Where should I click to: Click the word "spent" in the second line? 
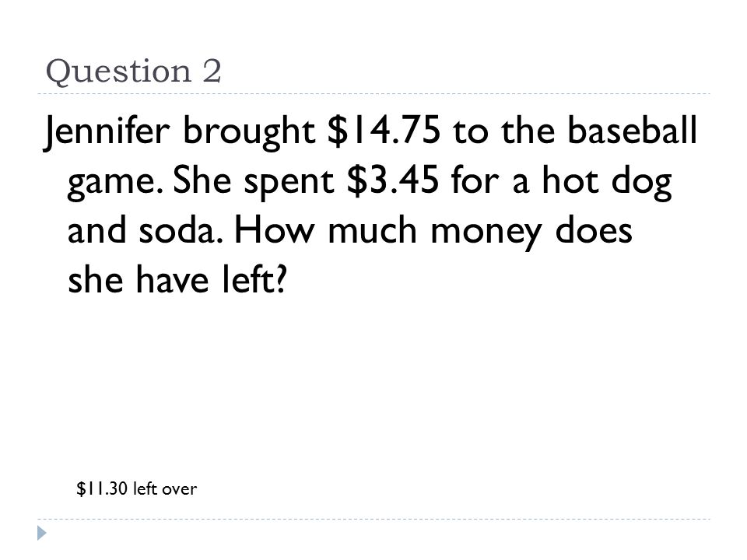pyautogui.click(x=289, y=184)
